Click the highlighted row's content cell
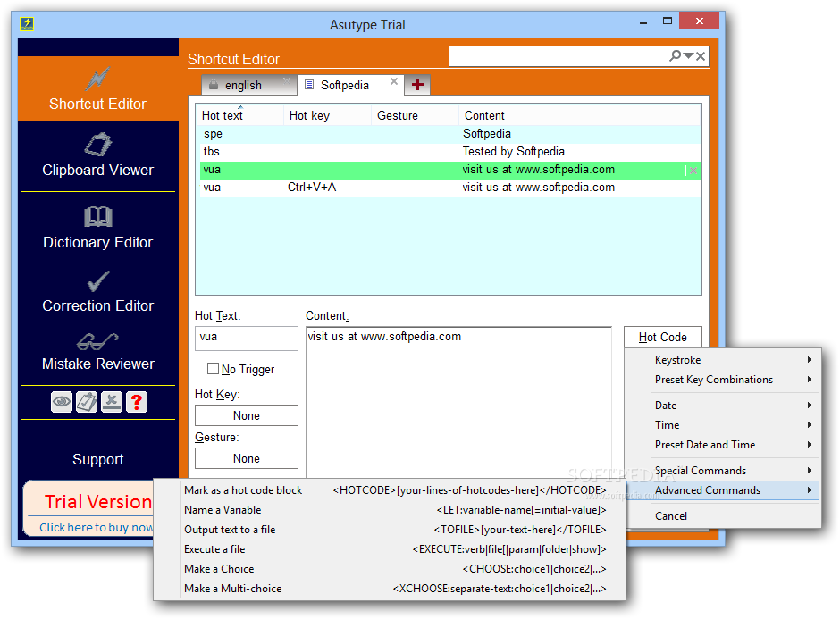 [x=538, y=170]
